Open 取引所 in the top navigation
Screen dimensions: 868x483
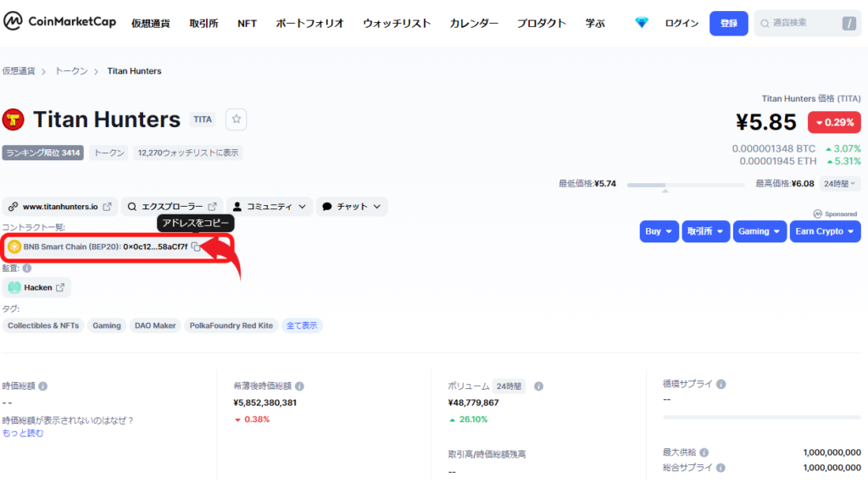203,23
